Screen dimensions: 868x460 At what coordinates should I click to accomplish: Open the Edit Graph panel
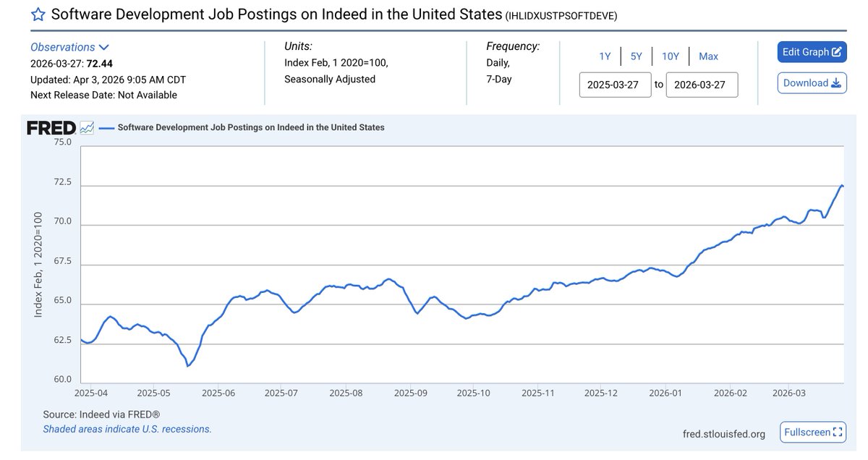812,52
